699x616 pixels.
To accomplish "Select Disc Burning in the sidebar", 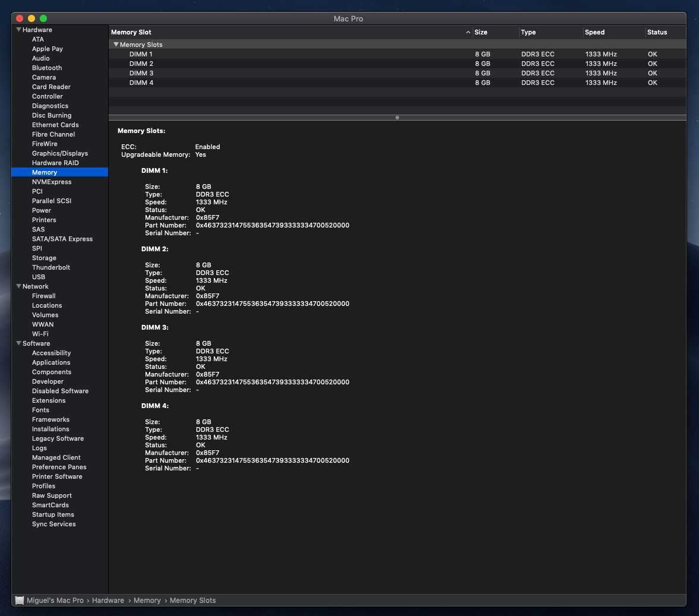I will (x=52, y=115).
